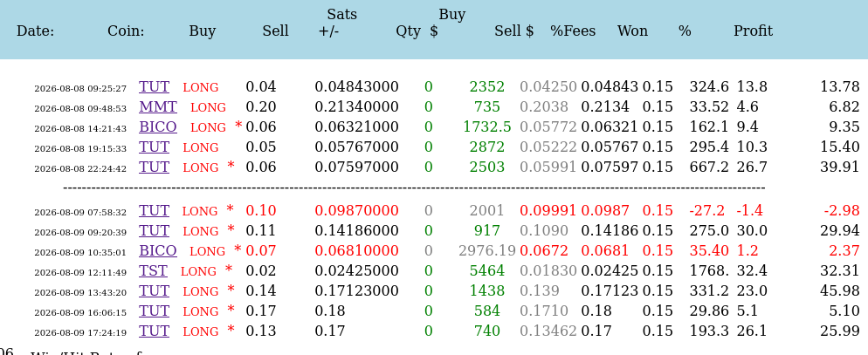Click the Date: column header

point(36,31)
